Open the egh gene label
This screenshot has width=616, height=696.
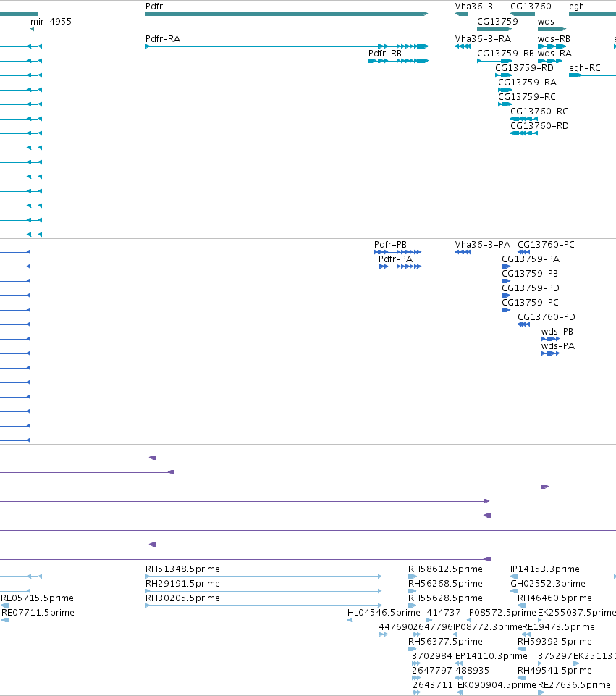click(x=576, y=7)
